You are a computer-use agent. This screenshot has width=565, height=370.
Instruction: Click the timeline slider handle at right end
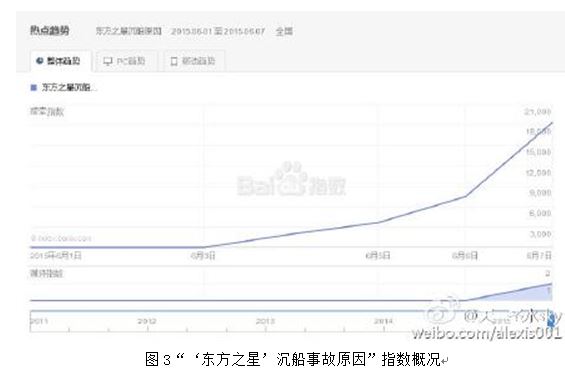tap(550, 321)
